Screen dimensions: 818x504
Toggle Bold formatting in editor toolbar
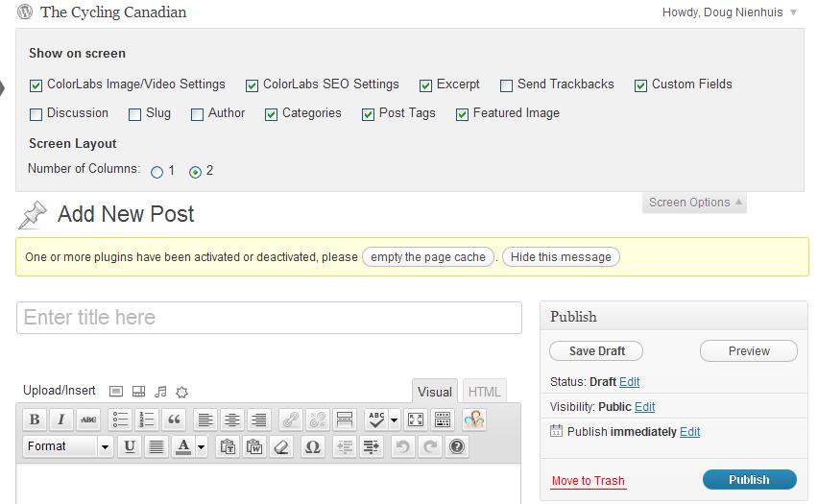click(x=35, y=420)
